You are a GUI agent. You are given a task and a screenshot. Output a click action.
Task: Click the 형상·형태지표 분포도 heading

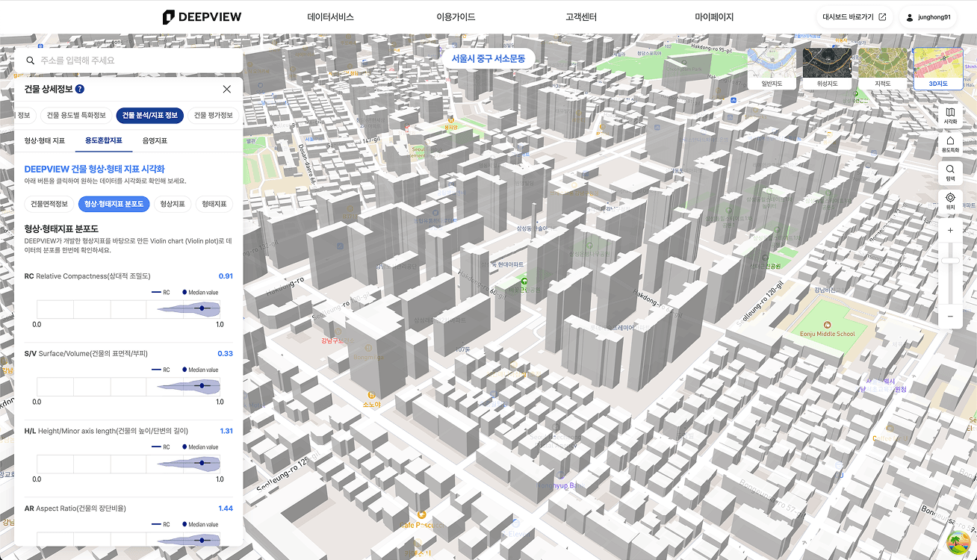coord(61,228)
